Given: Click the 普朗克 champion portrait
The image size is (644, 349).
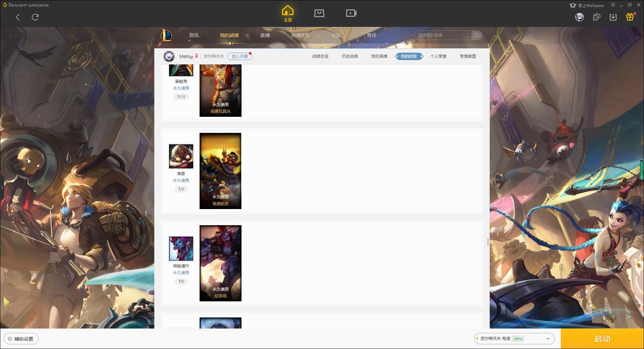Looking at the screenshot, I should 181,70.
